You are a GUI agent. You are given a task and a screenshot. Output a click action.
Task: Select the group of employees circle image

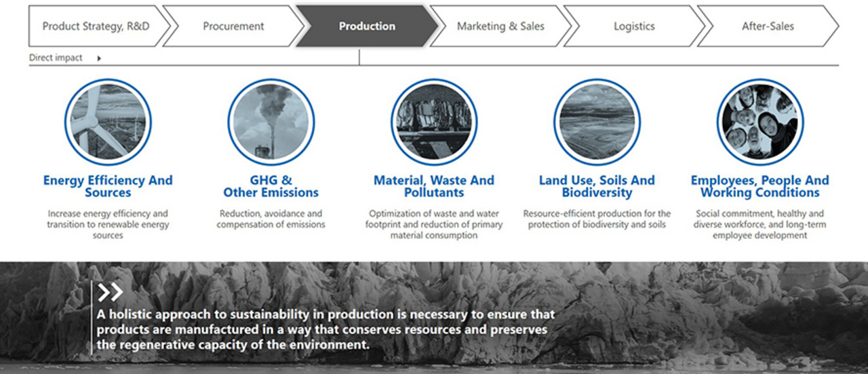coord(759,122)
